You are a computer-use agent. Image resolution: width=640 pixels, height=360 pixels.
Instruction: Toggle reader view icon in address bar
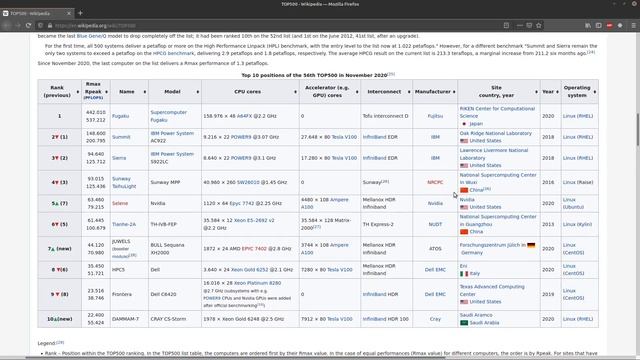[506, 25]
